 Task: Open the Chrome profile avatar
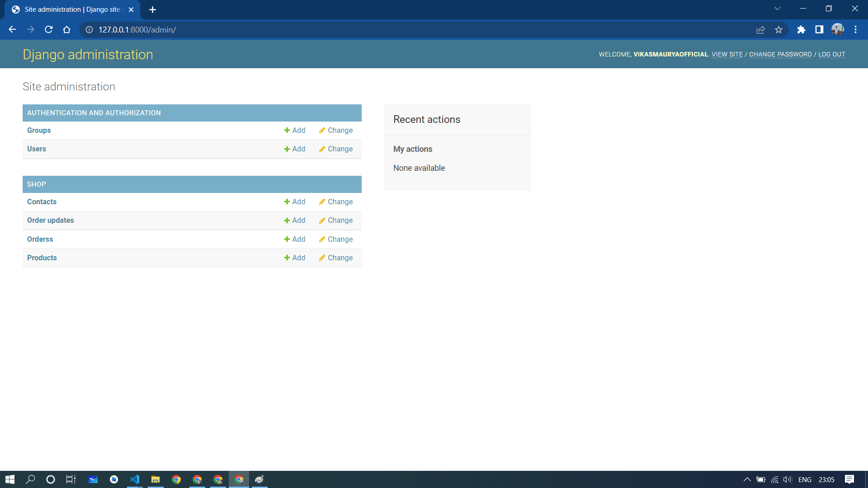tap(837, 30)
